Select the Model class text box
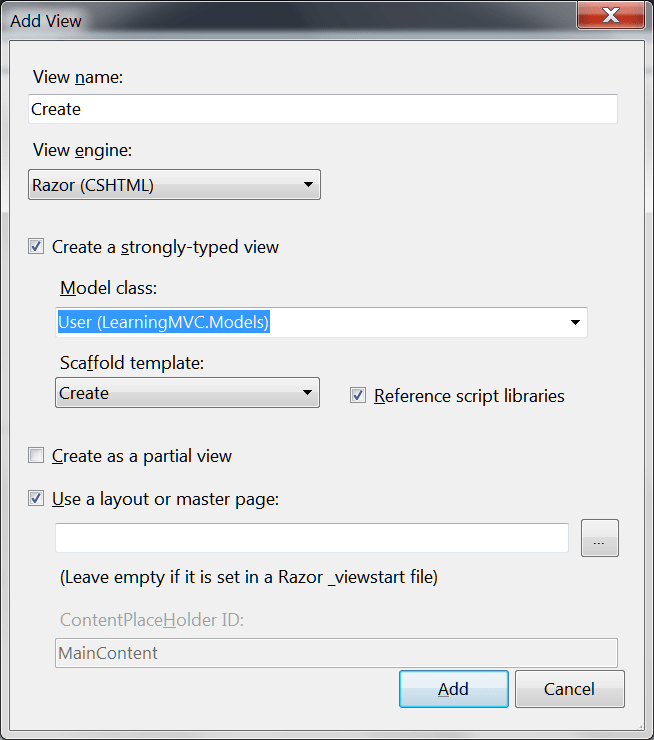The width and height of the screenshot is (654, 740). pyautogui.click(x=308, y=322)
